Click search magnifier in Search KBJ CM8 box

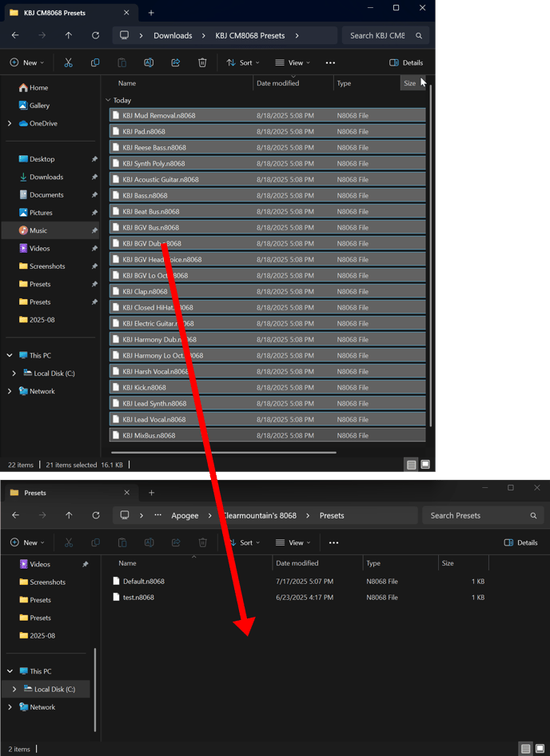pyautogui.click(x=419, y=36)
